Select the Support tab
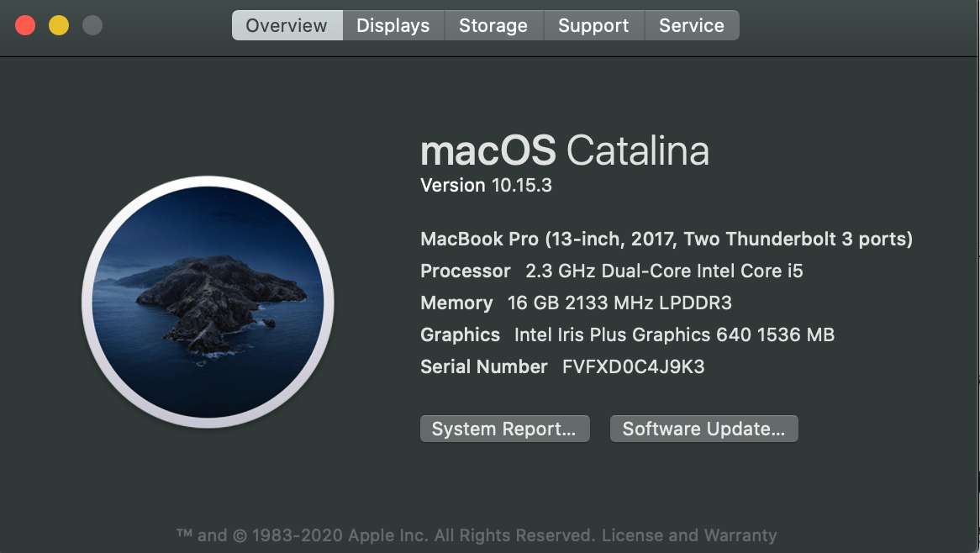Image resolution: width=980 pixels, height=553 pixels. click(x=593, y=25)
